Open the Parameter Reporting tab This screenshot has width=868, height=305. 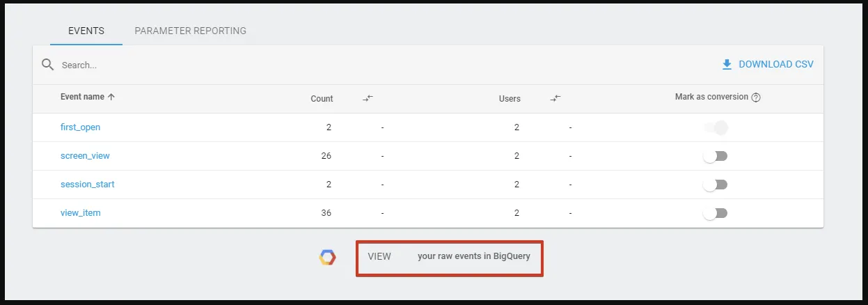tap(190, 31)
